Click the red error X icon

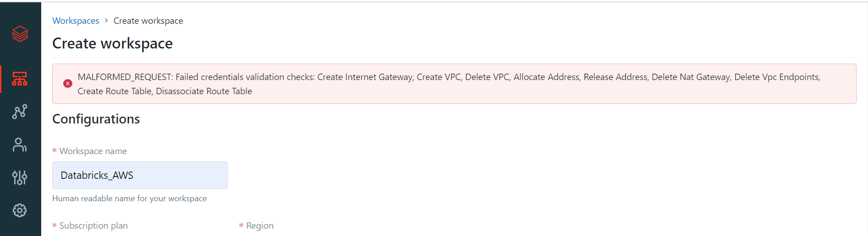coord(68,83)
